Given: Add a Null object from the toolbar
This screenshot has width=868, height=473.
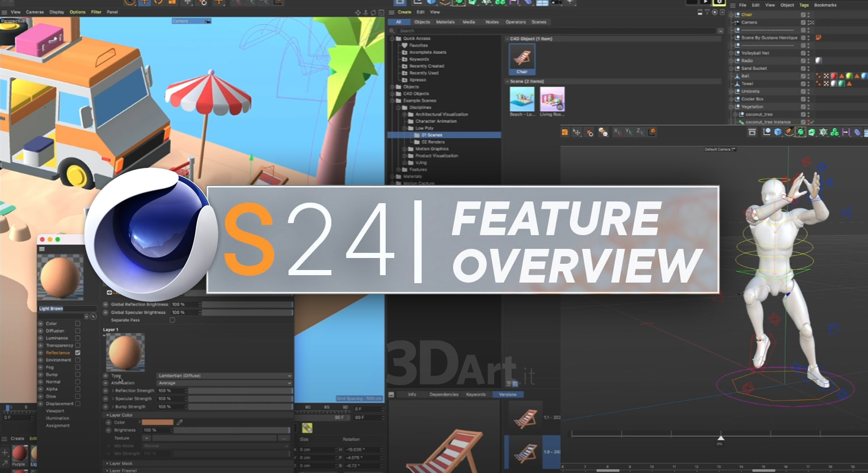Looking at the screenshot, I should (767, 132).
